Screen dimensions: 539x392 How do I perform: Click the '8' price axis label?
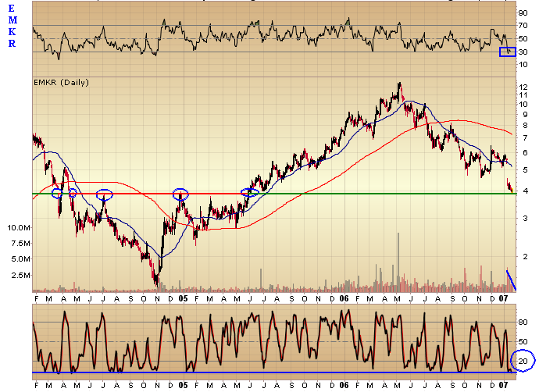[x=525, y=126]
